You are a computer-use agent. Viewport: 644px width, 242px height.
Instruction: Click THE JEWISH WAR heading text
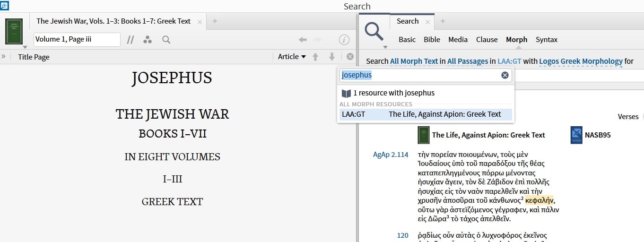172,114
